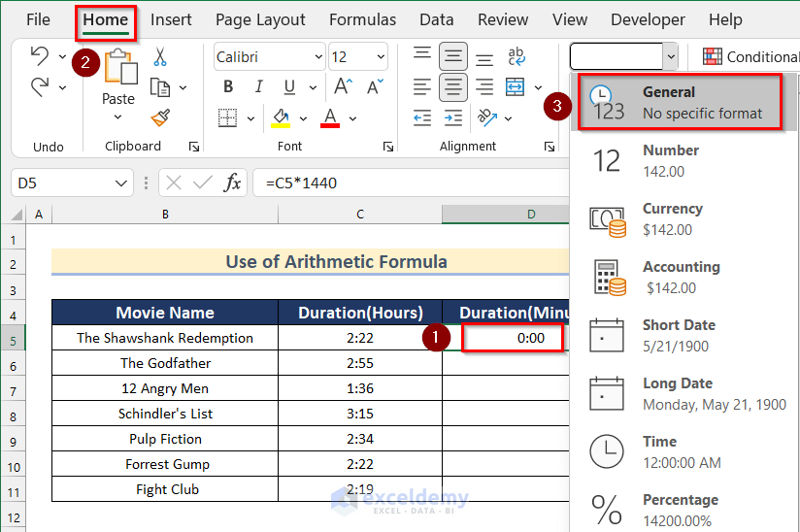Click Increase Indent icon
This screenshot has width=800, height=532.
(453, 118)
